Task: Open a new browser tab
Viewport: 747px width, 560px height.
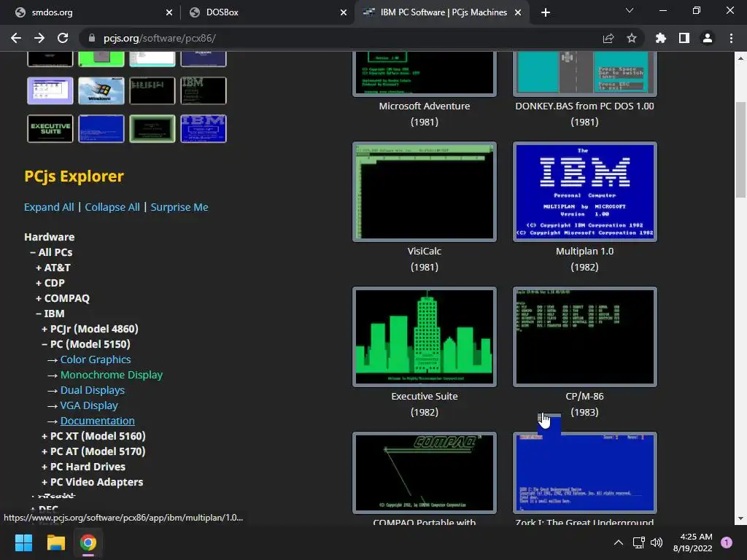Action: click(546, 12)
